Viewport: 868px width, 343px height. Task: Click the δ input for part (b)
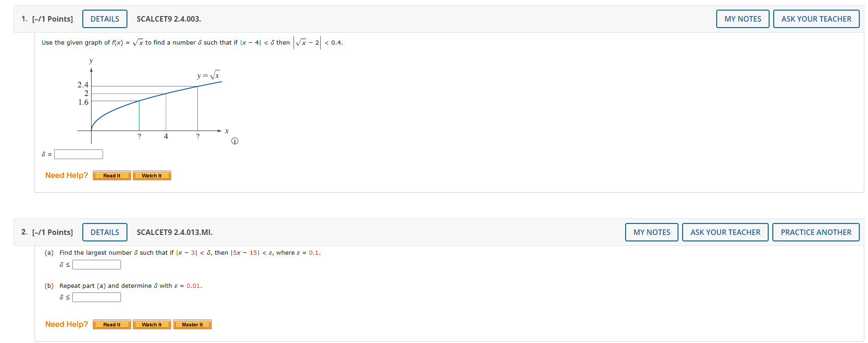click(97, 297)
